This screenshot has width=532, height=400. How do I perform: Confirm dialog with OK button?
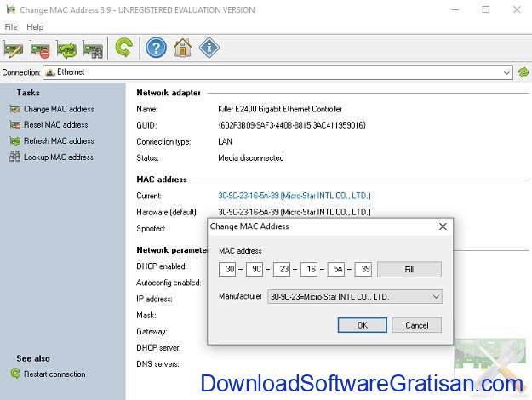(x=362, y=325)
